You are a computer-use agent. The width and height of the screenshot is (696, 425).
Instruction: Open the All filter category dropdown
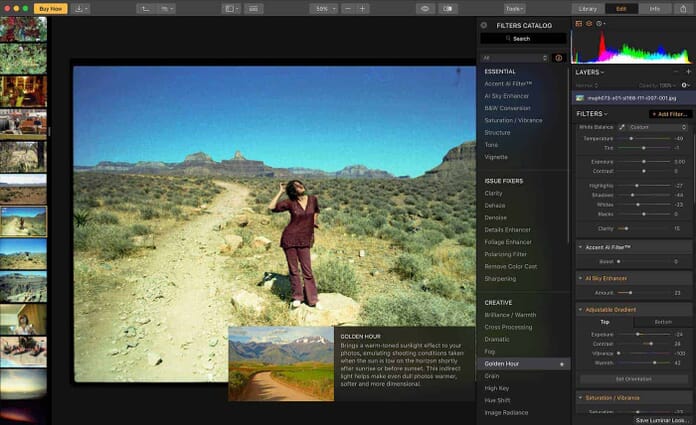pyautogui.click(x=514, y=58)
